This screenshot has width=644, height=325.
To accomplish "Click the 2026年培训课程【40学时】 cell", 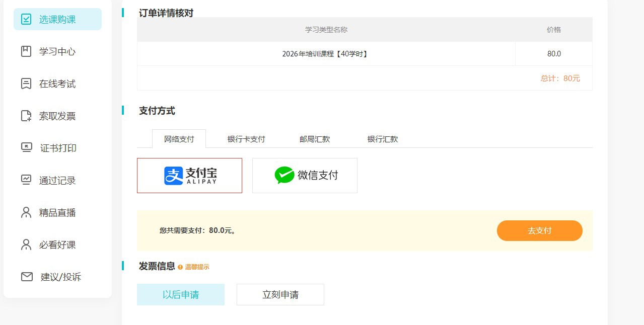I will [x=326, y=54].
